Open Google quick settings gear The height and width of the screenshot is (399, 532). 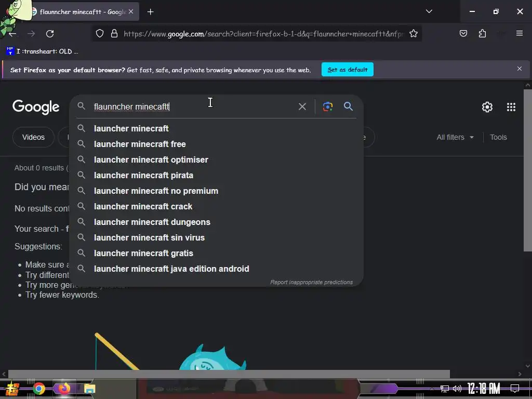pos(487,107)
